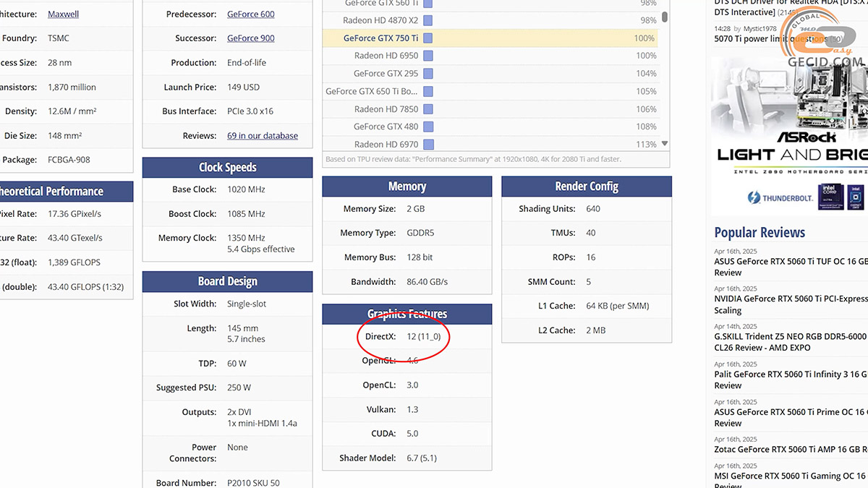
Task: Click the Radeon HD 7850 performance bar
Action: click(427, 109)
